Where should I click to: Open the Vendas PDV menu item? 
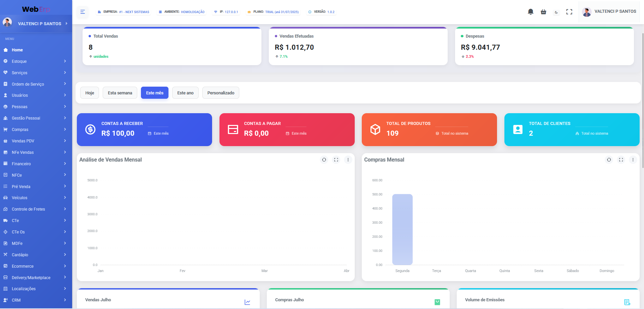point(36,141)
